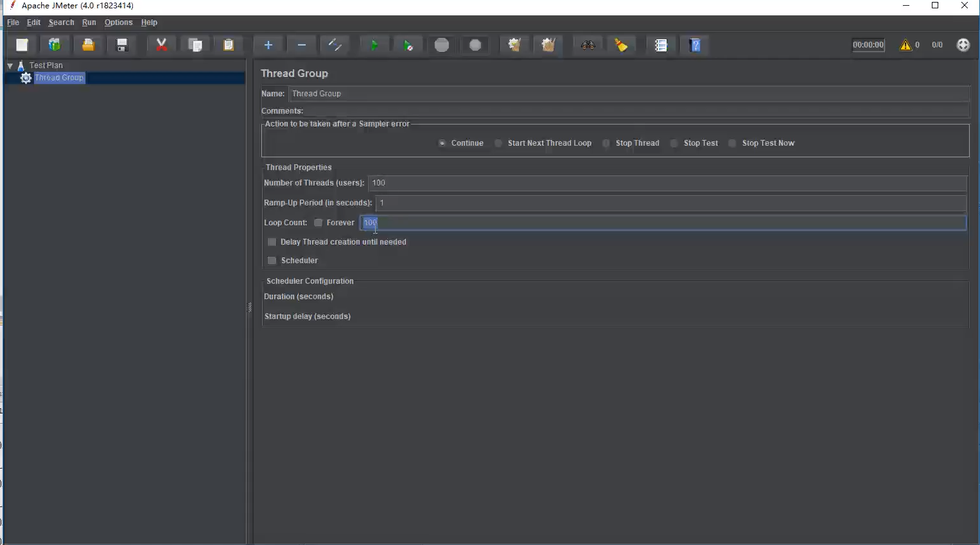Screen dimensions: 980x545
Task: Expand all nodes with plus icon
Action: (x=268, y=45)
